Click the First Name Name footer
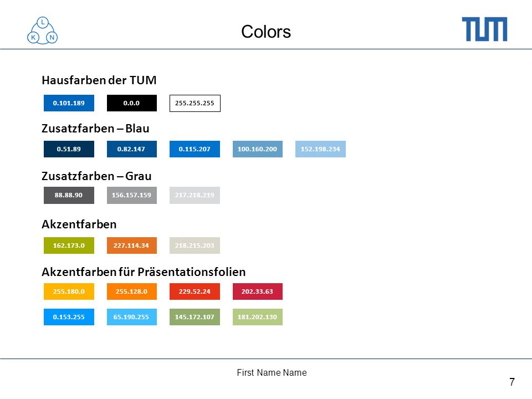The width and height of the screenshot is (532, 399). [x=272, y=372]
